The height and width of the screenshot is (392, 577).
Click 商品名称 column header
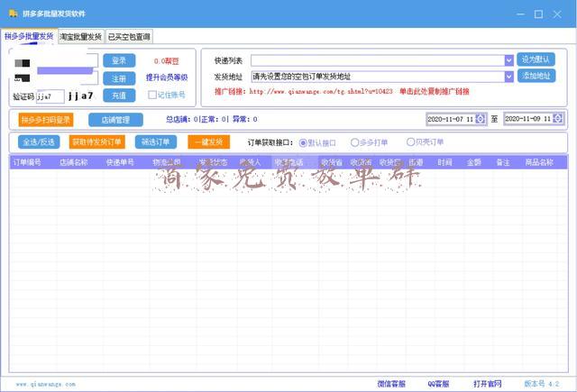pos(539,162)
